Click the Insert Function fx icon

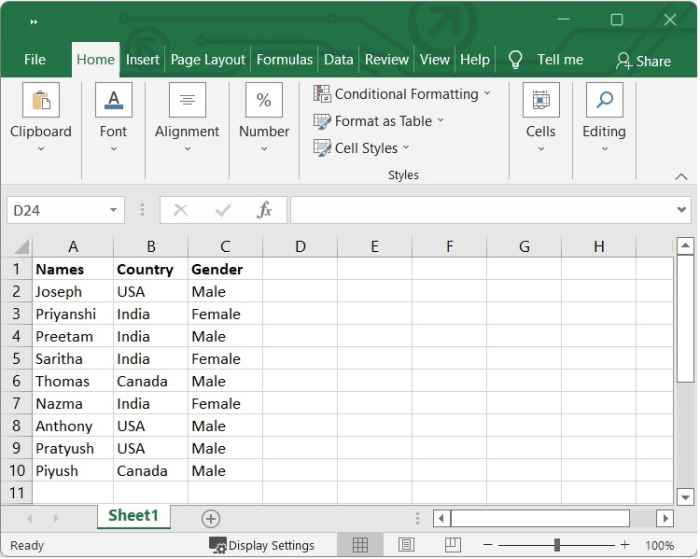click(x=265, y=210)
